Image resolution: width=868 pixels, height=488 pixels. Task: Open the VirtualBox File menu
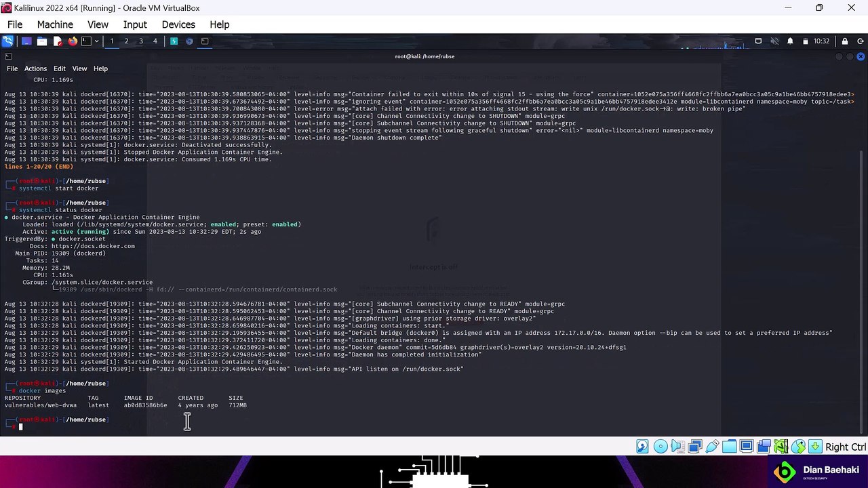[x=15, y=24]
